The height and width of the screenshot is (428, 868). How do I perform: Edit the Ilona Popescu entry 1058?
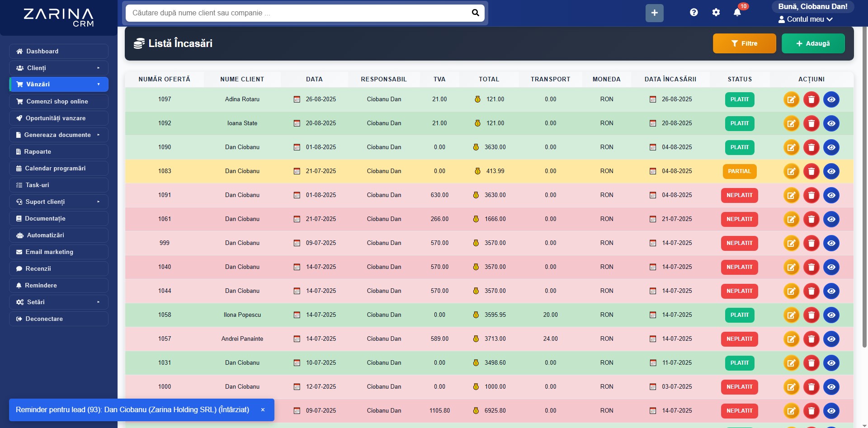pyautogui.click(x=791, y=315)
